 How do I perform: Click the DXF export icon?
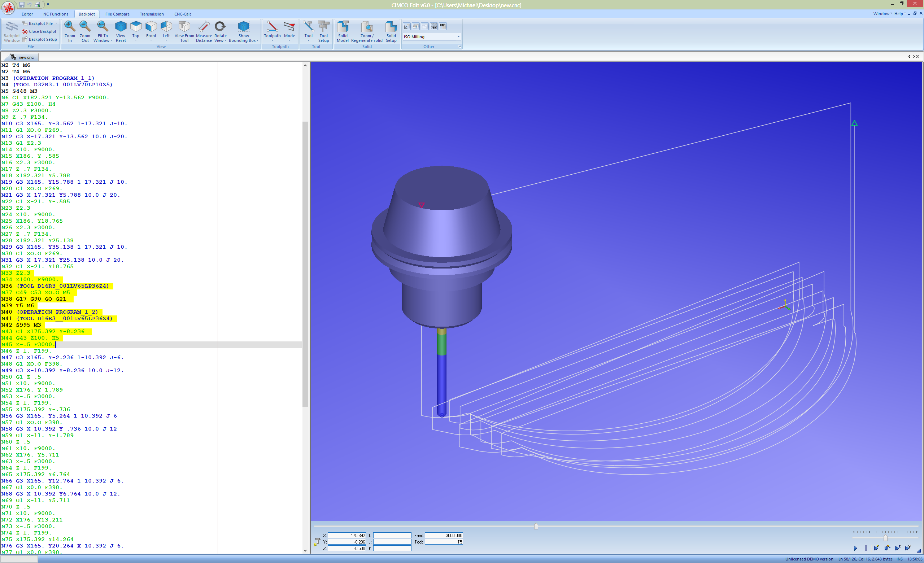pos(443,26)
